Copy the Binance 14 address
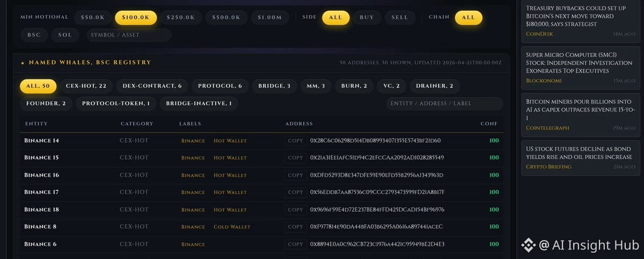Image resolution: width=644 pixels, height=259 pixels. click(x=296, y=140)
